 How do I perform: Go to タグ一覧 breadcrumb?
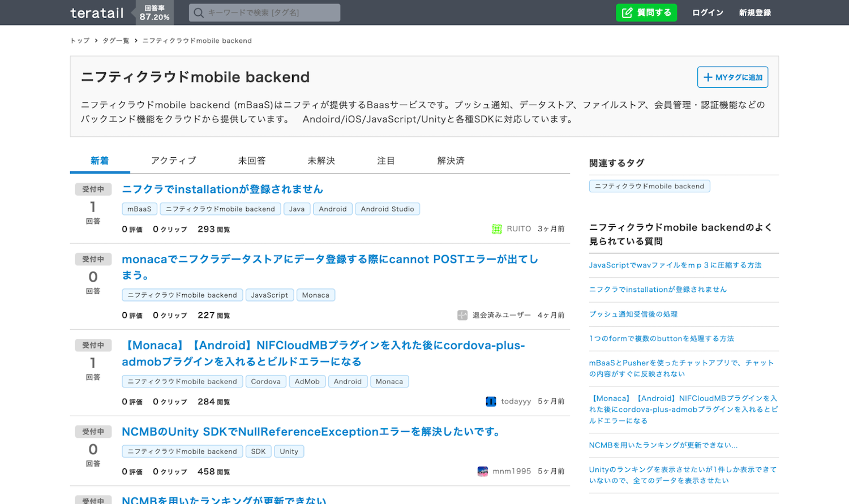coord(116,41)
